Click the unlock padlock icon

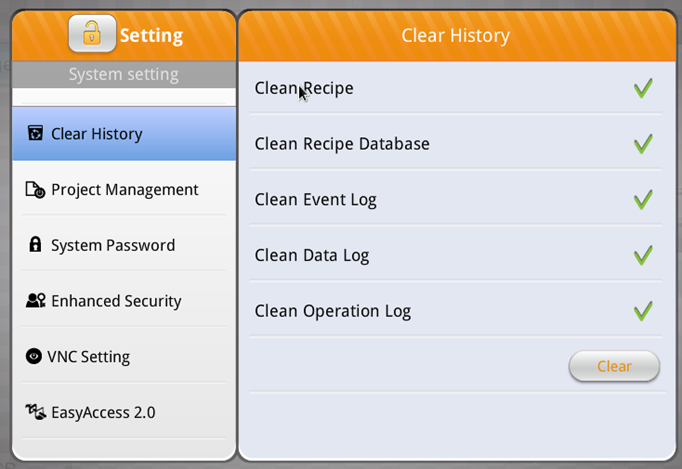click(92, 34)
